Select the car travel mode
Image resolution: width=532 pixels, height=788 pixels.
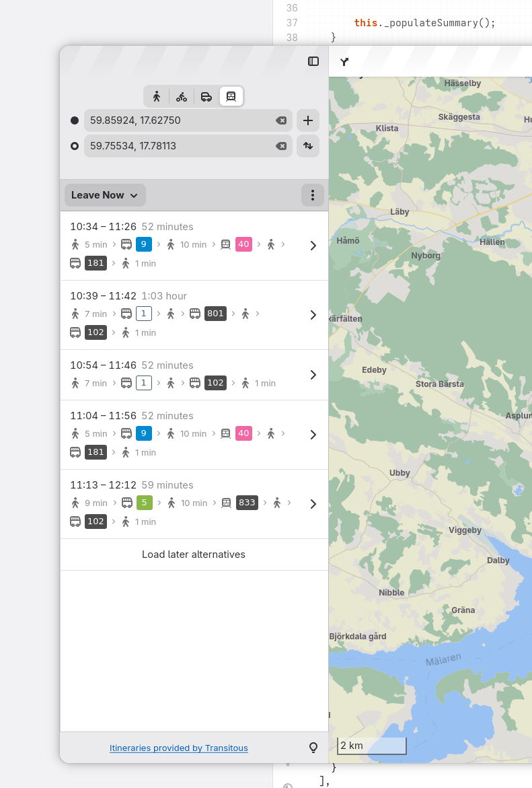tap(206, 96)
